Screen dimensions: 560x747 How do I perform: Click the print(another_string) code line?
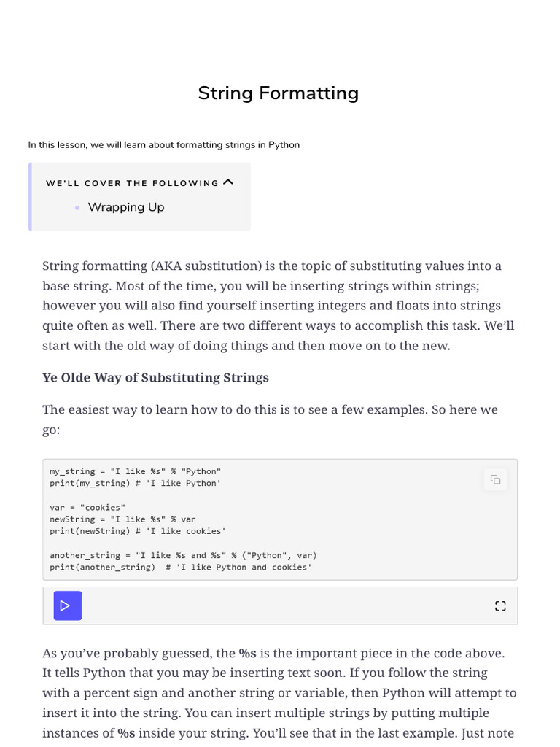point(181,567)
